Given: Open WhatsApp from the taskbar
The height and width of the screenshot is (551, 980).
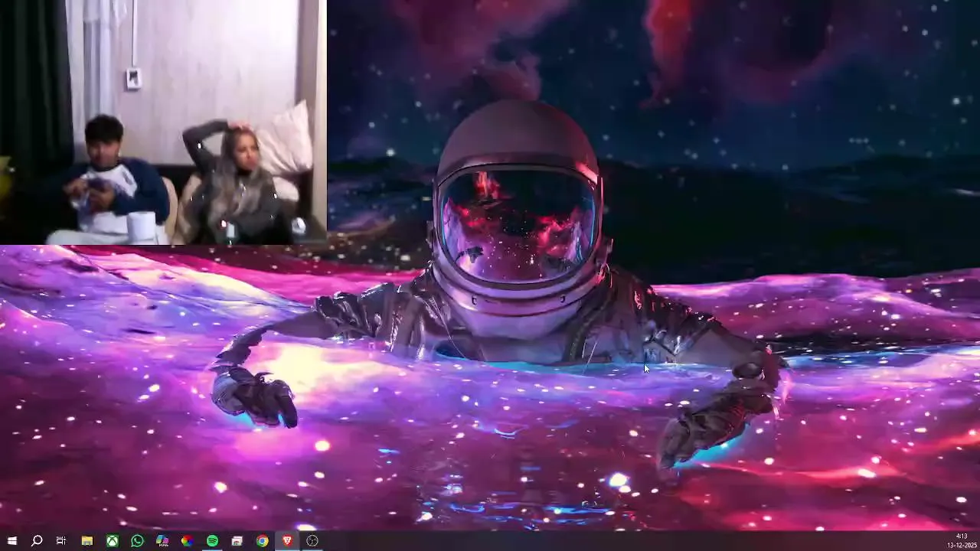Looking at the screenshot, I should click(137, 541).
